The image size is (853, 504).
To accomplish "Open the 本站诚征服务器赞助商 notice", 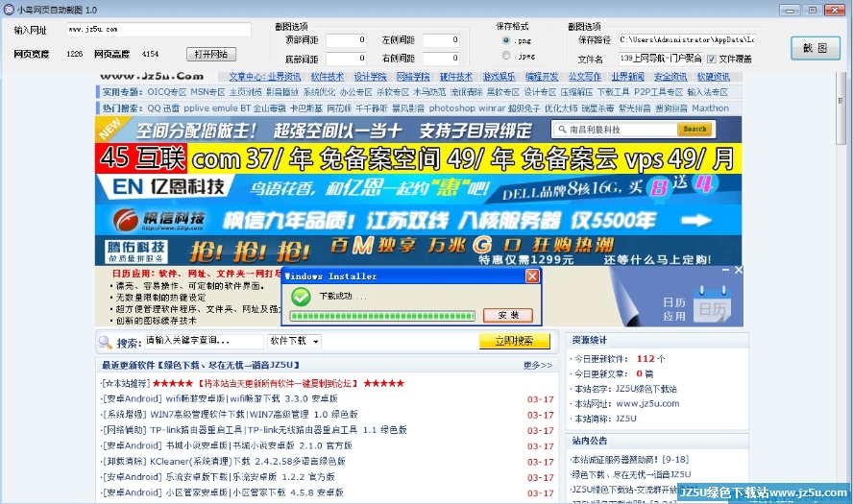I will click(x=630, y=460).
